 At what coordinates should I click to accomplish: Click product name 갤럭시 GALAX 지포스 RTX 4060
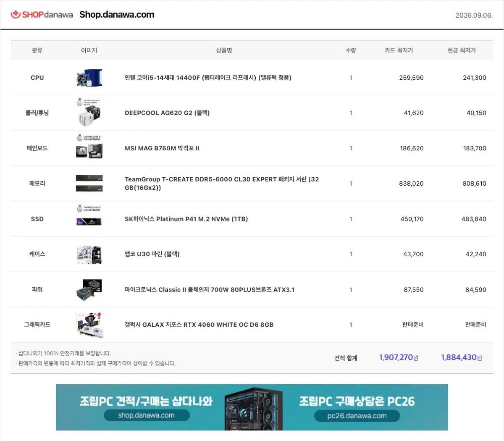pos(199,325)
